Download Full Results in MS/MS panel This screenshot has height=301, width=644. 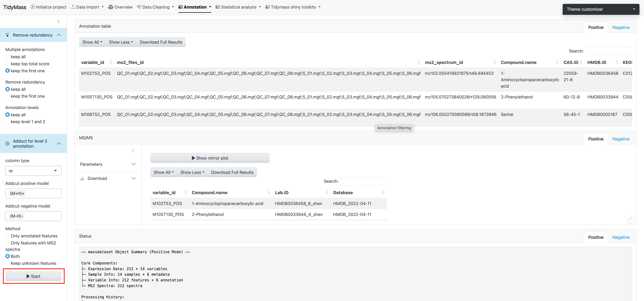point(232,172)
